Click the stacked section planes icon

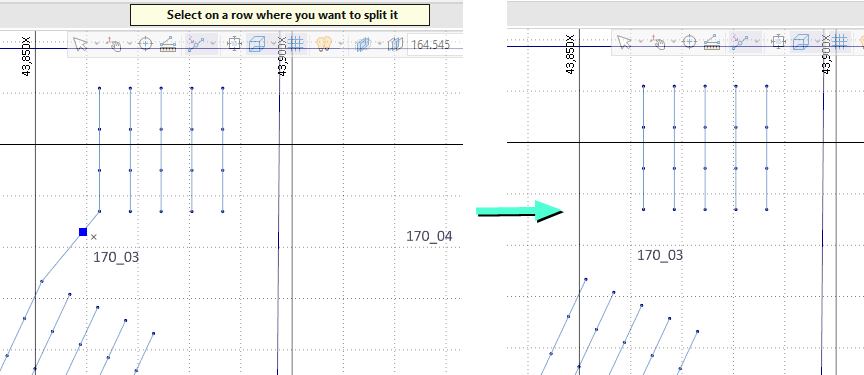pyautogui.click(x=362, y=44)
